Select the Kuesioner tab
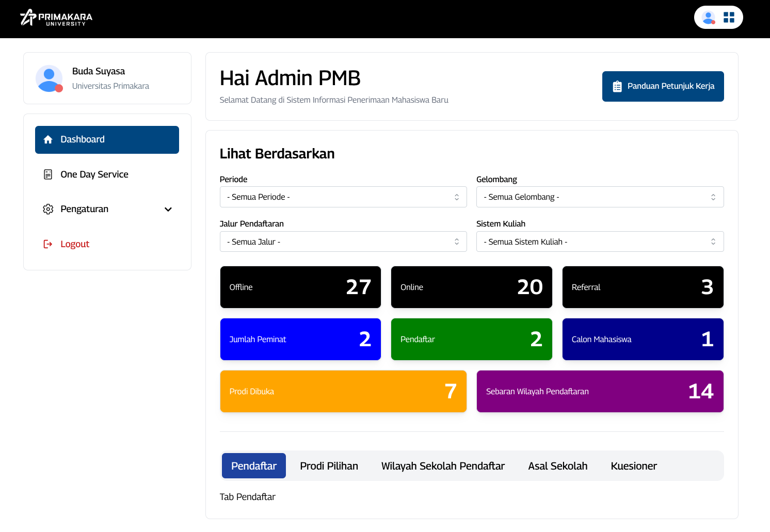Screen dimensions: 770x532 (x=633, y=466)
